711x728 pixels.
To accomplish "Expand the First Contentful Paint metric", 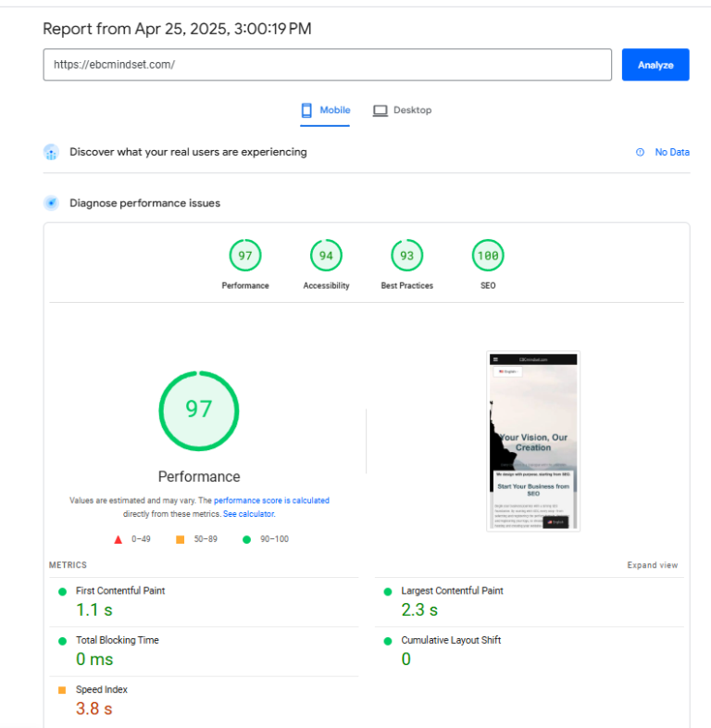I will (205, 603).
